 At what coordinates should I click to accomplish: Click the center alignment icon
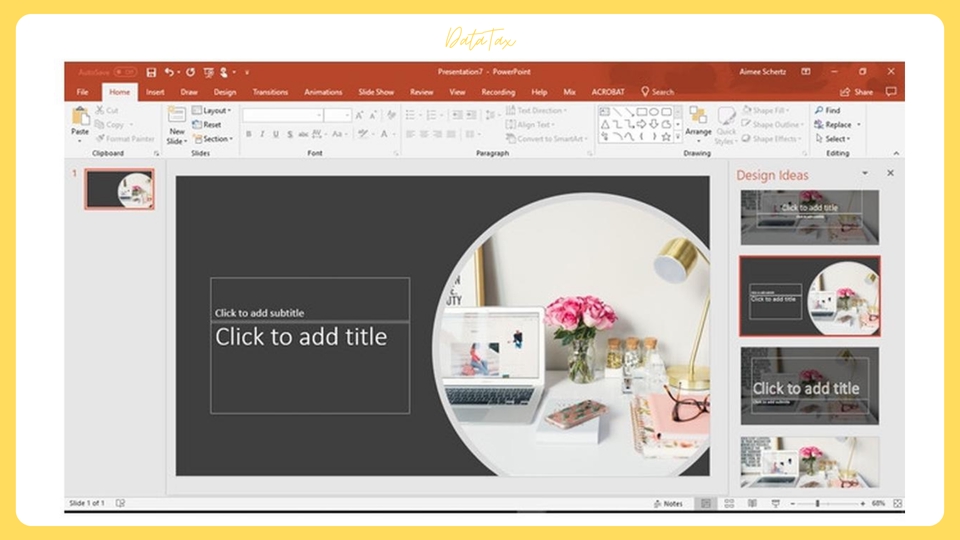(424, 134)
